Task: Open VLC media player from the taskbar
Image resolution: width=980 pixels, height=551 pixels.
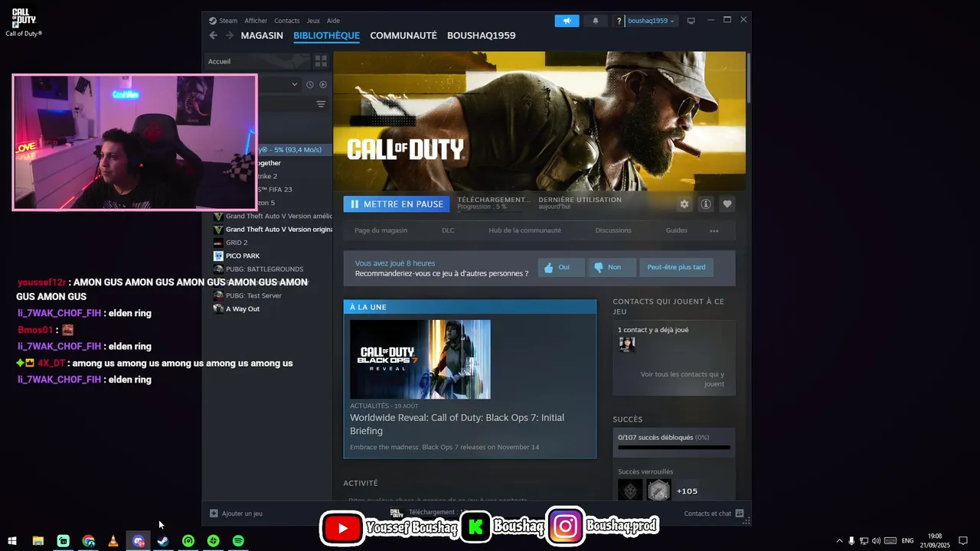Action: (x=113, y=541)
